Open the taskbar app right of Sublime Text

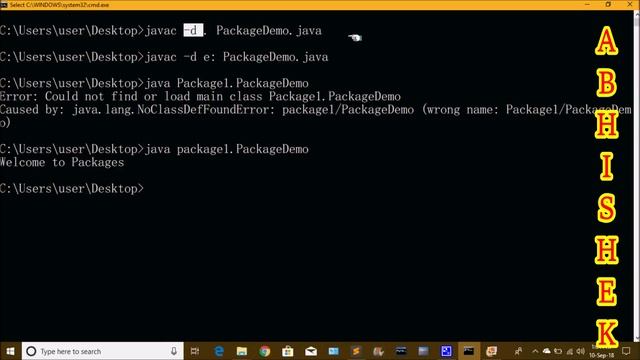(x=378, y=351)
